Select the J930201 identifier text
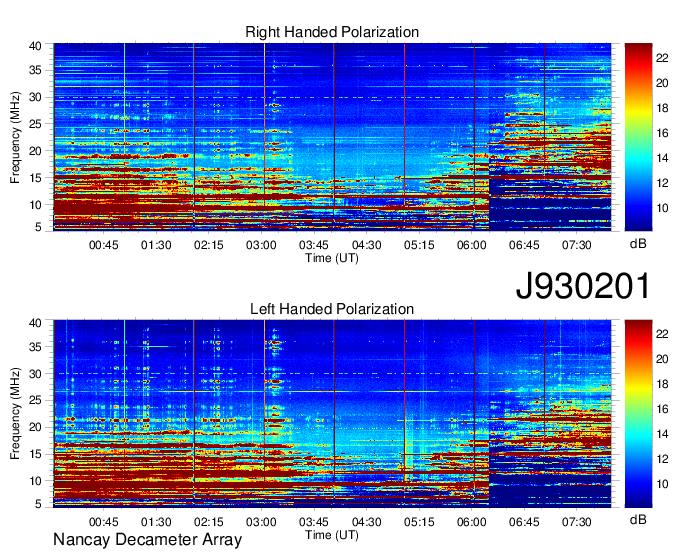 (x=583, y=285)
